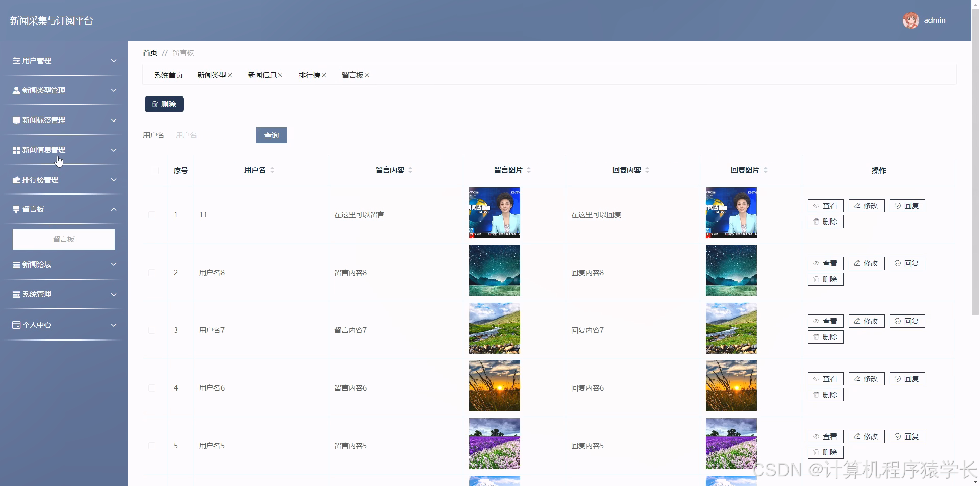This screenshot has width=980, height=486.
Task: Go to 首页 breadcrumb link
Action: (x=150, y=53)
